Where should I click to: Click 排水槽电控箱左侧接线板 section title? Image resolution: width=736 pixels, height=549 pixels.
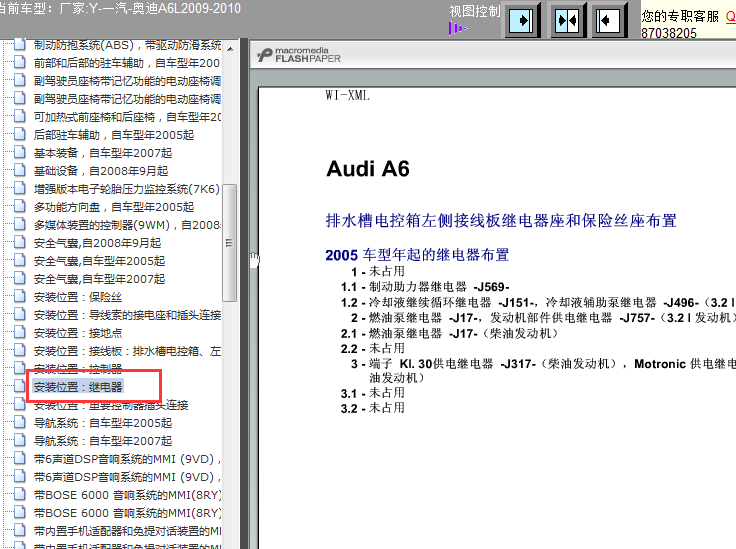click(501, 220)
